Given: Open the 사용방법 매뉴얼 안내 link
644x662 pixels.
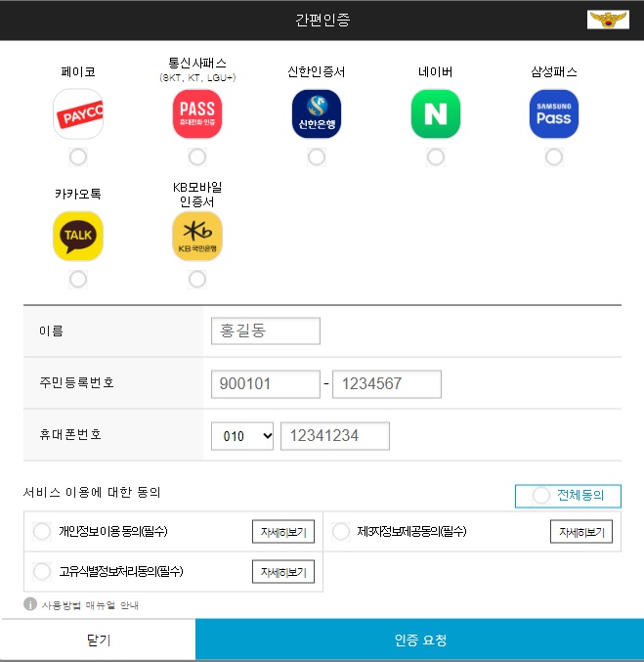Looking at the screenshot, I should (90, 605).
